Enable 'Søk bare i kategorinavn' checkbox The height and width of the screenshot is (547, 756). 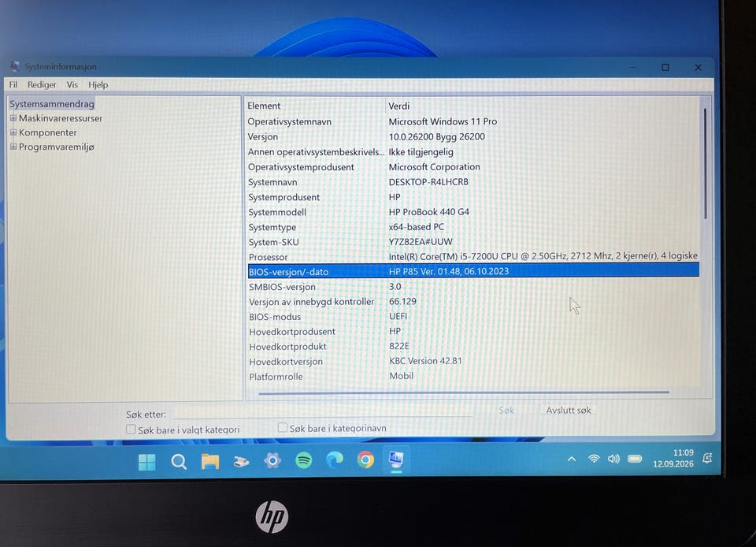click(x=283, y=427)
